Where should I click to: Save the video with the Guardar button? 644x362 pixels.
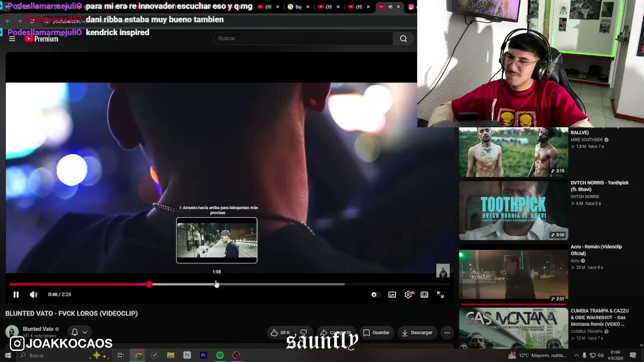[x=376, y=332]
